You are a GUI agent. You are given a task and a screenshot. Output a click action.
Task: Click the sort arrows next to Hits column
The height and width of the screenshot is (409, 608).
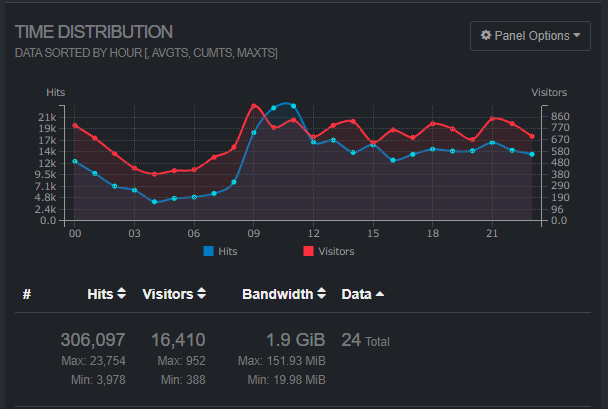121,294
